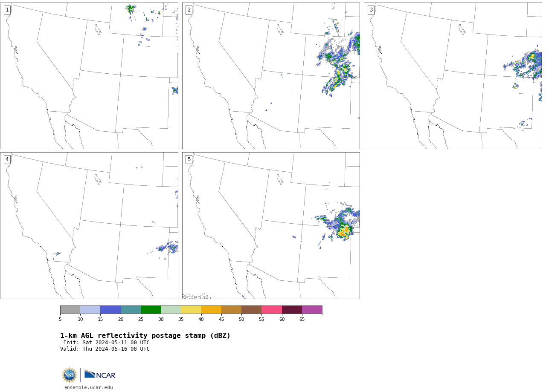The image size is (546, 392).
Task: Click the purple 65+ dBZ swatch
Action: pyautogui.click(x=312, y=310)
